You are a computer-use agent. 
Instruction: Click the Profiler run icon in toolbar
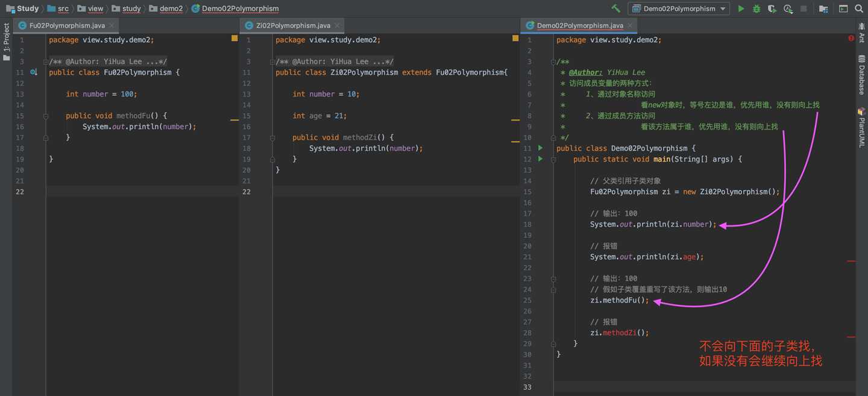pyautogui.click(x=788, y=8)
